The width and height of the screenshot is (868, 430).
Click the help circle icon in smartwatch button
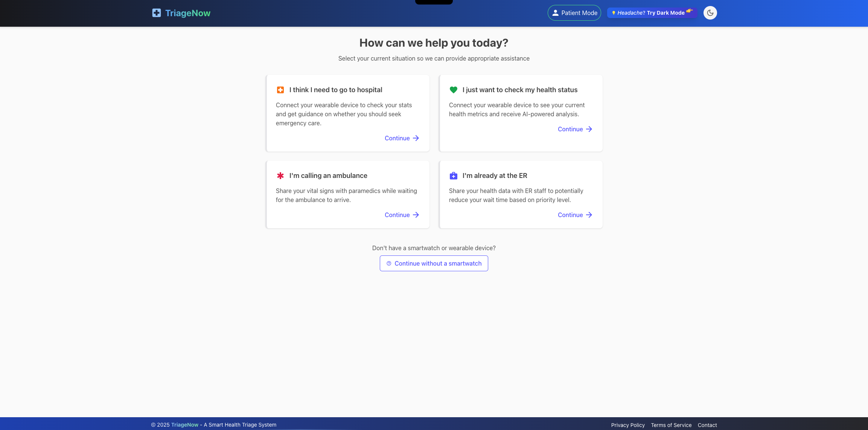(389, 263)
